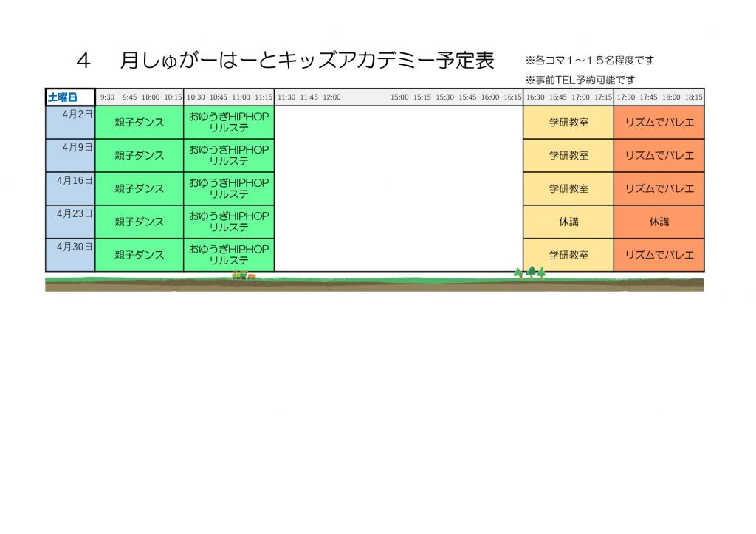Select the リズムでバレエ cell on 4月16日
Screen dimensions: 756x534
(x=659, y=188)
